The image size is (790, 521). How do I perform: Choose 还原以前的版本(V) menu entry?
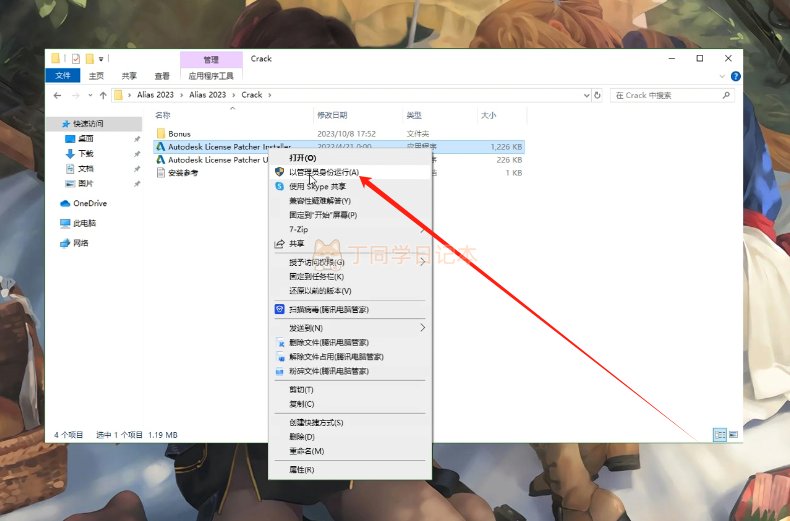click(350, 291)
